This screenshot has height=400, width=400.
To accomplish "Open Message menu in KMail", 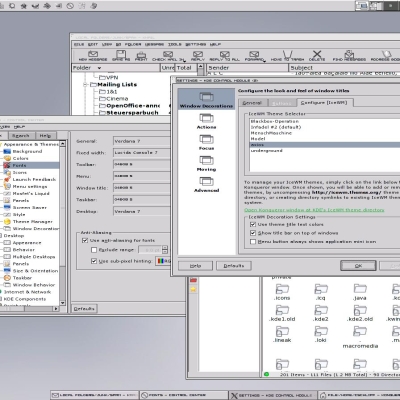I will click(154, 44).
